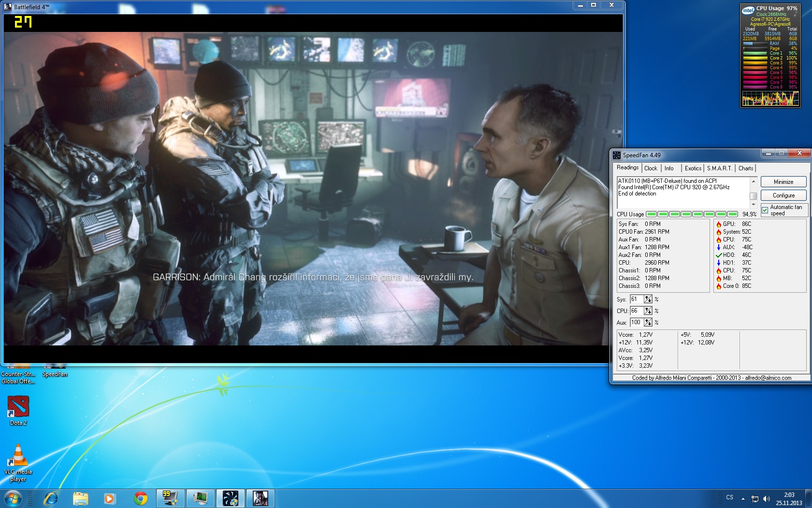The width and height of the screenshot is (812, 508).
Task: Click the volume speaker tray icon
Action: [766, 498]
